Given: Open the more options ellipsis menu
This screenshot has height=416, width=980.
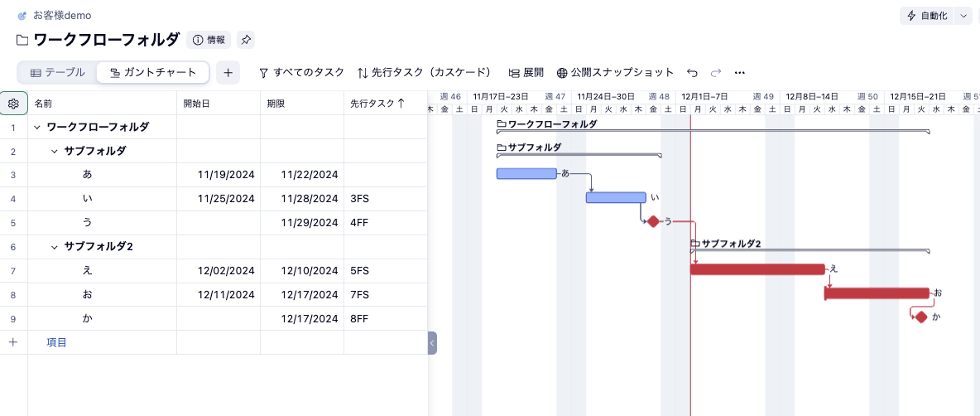Looking at the screenshot, I should tap(740, 73).
